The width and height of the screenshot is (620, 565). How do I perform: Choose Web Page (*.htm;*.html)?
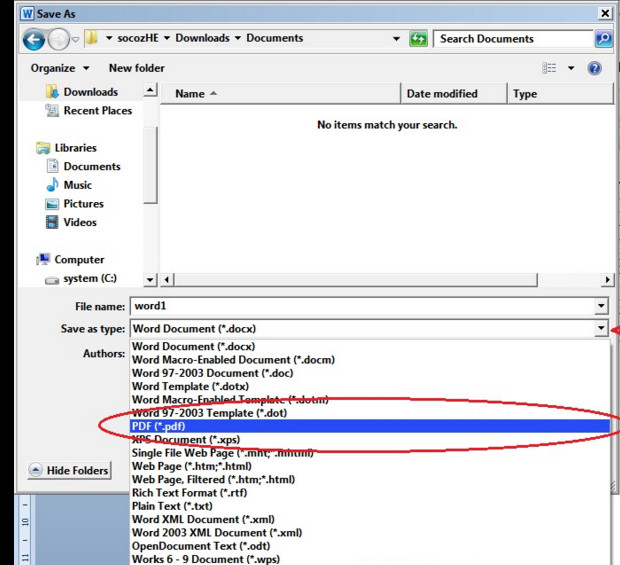370,466
